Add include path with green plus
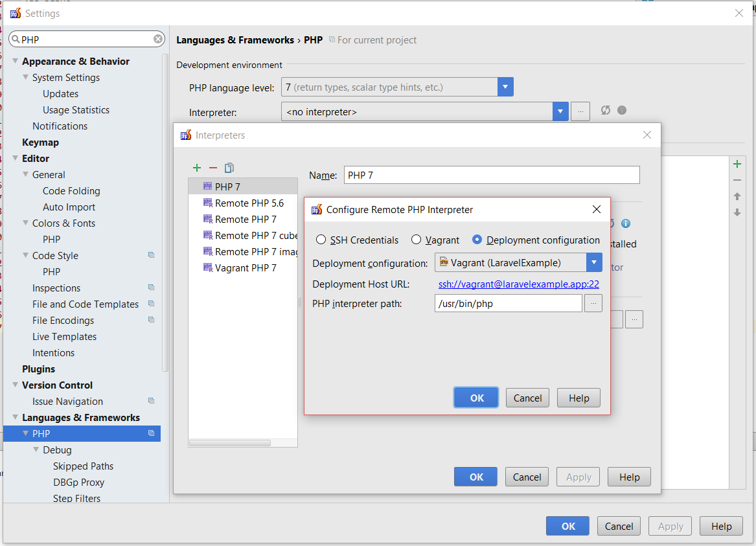 [x=737, y=164]
